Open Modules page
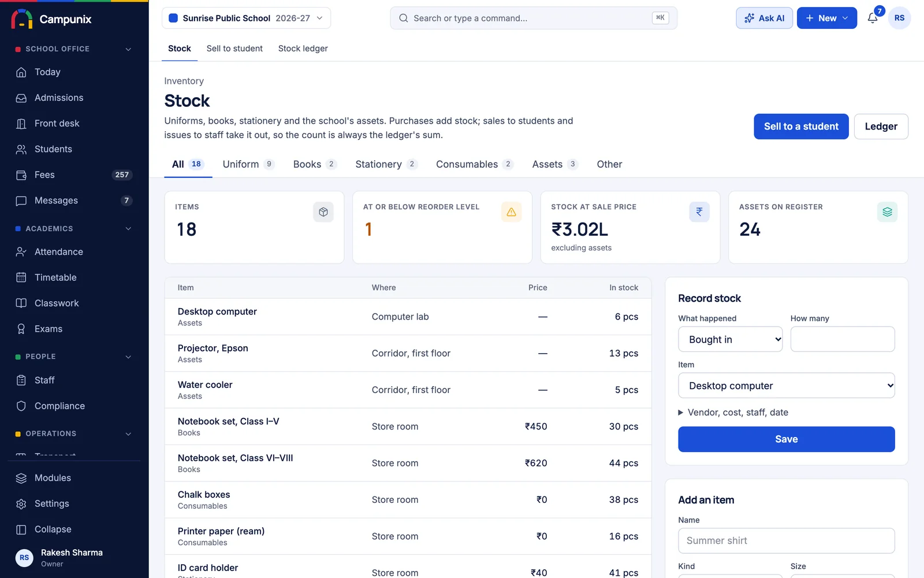 click(74, 478)
